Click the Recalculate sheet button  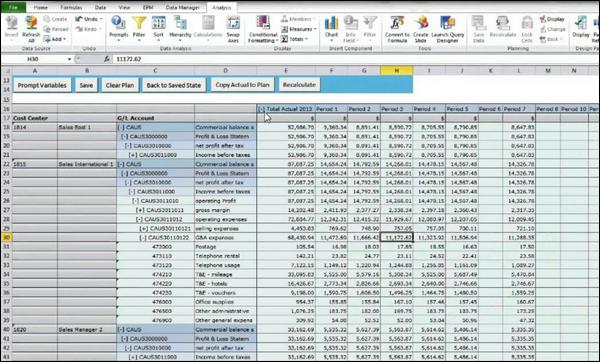coord(299,85)
